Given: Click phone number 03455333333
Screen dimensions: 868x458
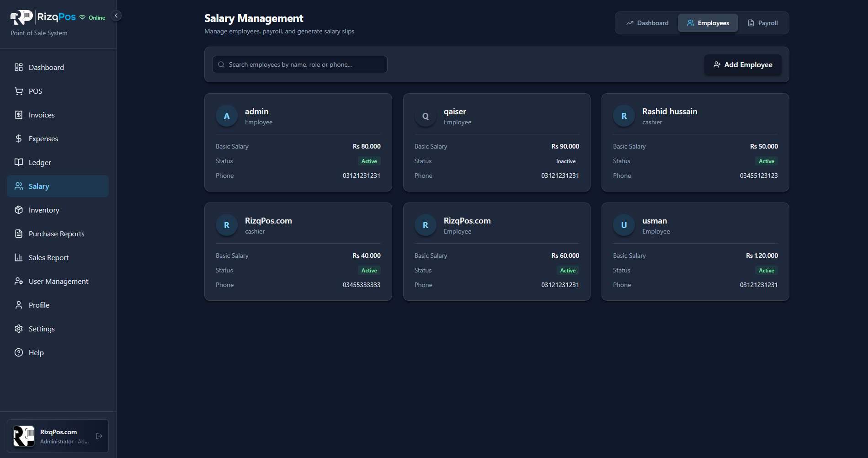Looking at the screenshot, I should pos(362,285).
